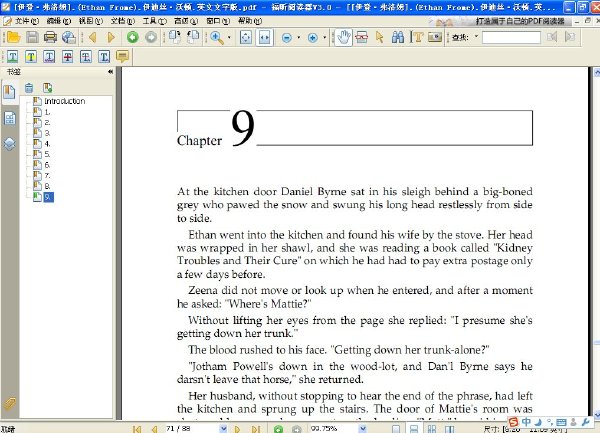Open a PDF file with folder icon
Screen dimensions: 600x433
pyautogui.click(x=13, y=37)
